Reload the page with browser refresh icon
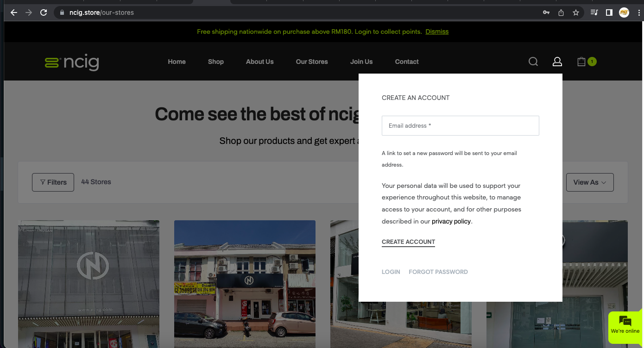 pyautogui.click(x=44, y=12)
